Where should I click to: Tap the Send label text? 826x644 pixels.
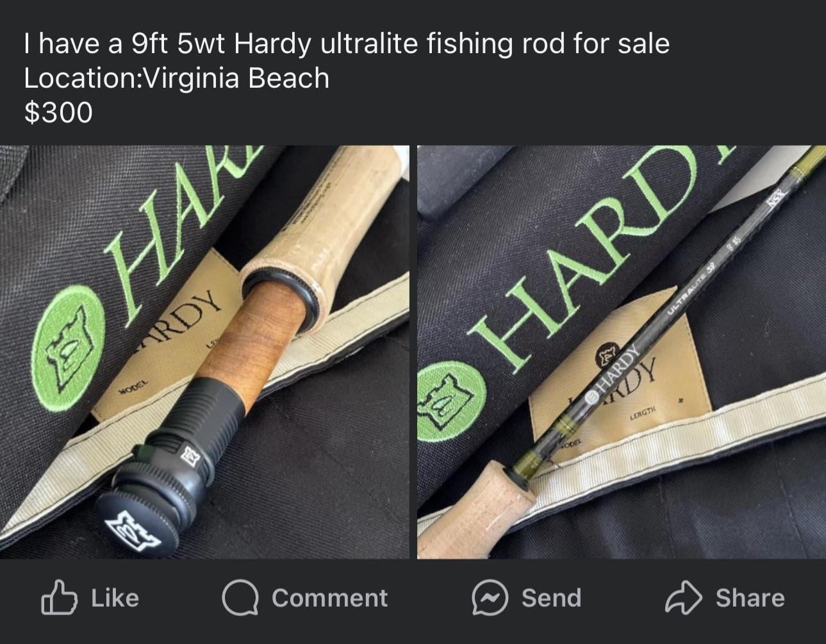click(x=551, y=598)
